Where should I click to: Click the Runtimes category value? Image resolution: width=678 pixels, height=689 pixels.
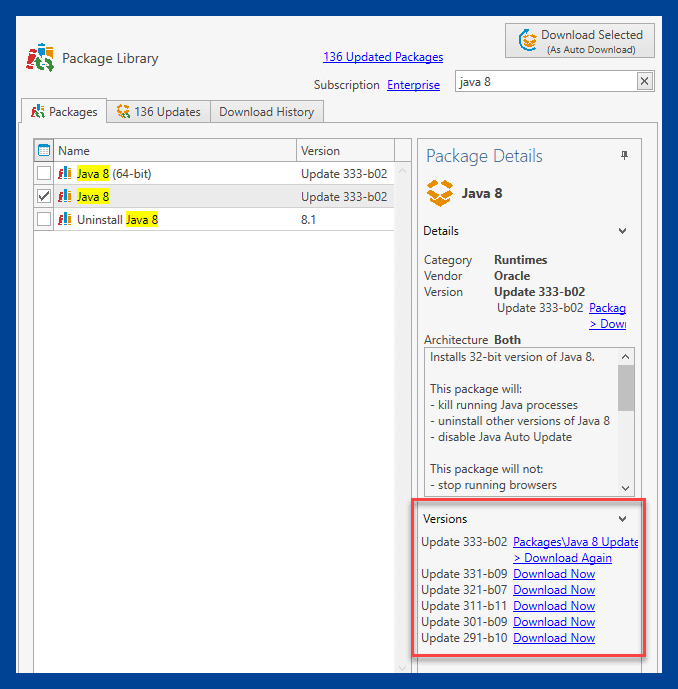[520, 260]
